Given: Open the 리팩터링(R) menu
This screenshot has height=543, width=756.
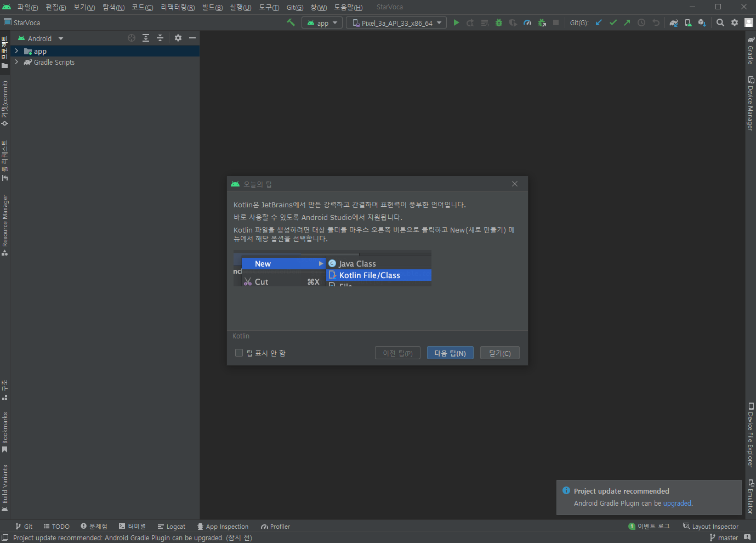Looking at the screenshot, I should click(x=178, y=7).
